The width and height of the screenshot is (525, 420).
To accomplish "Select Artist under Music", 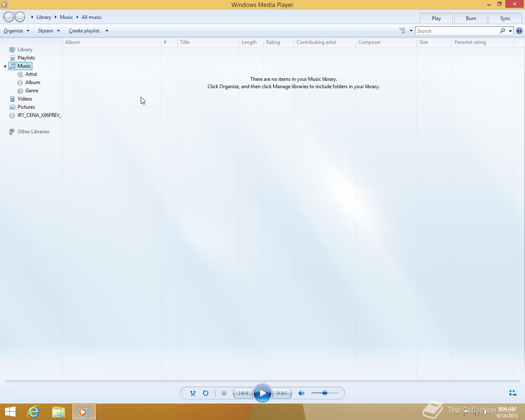I will click(31, 74).
